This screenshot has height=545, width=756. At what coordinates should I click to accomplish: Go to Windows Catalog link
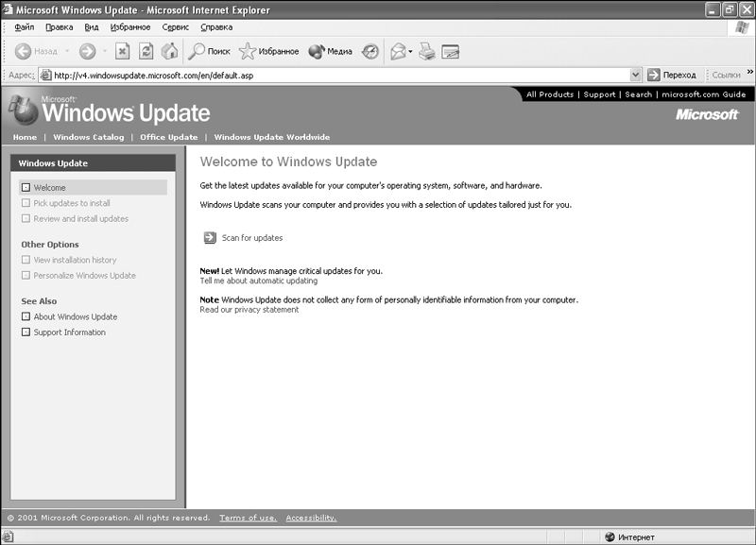click(x=89, y=137)
